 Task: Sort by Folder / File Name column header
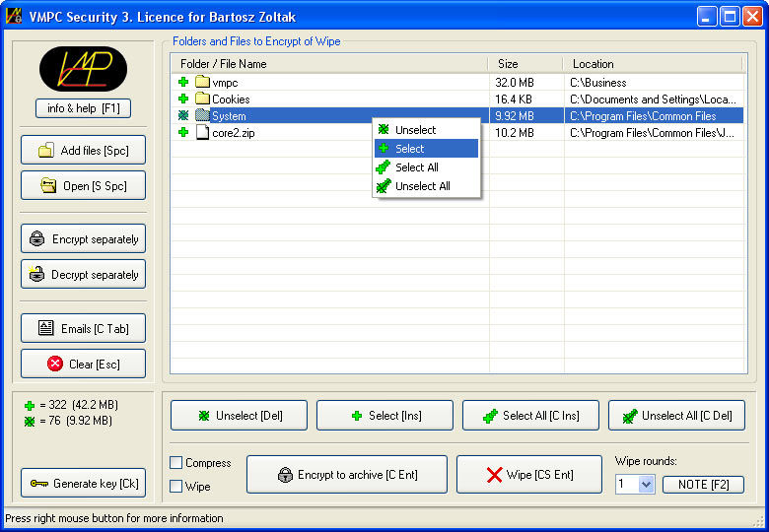[329, 64]
